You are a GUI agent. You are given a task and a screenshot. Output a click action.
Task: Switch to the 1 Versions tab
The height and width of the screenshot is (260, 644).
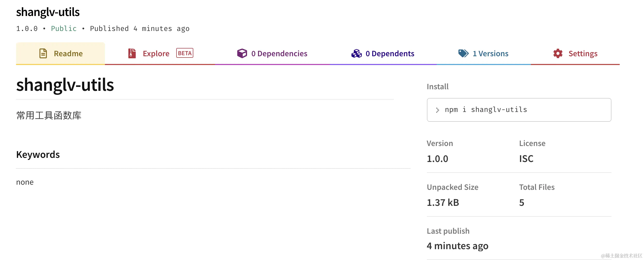pos(484,53)
